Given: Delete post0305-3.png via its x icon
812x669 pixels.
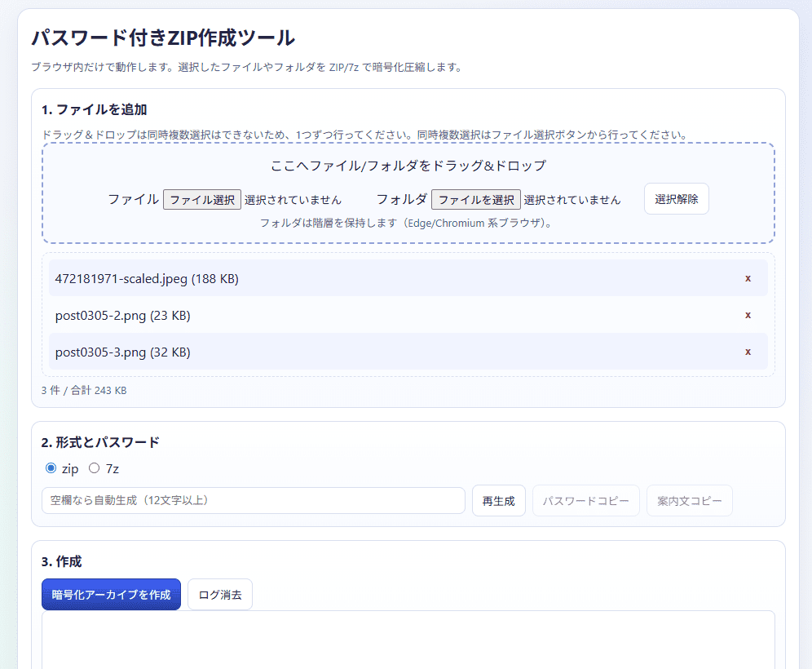Looking at the screenshot, I should coord(748,352).
